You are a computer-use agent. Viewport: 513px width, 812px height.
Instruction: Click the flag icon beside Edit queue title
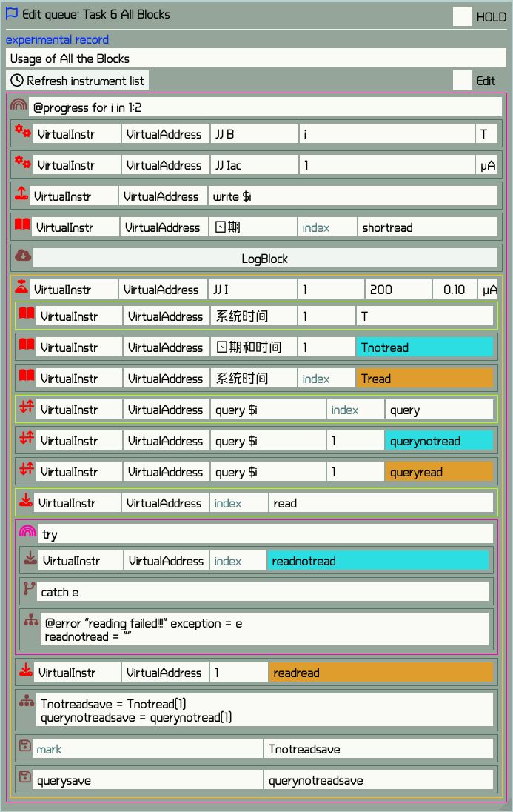point(12,14)
